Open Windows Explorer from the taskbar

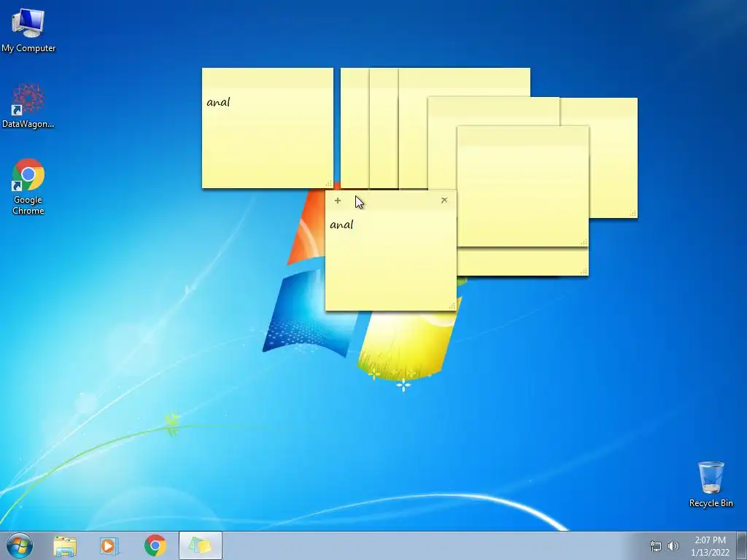coord(65,545)
